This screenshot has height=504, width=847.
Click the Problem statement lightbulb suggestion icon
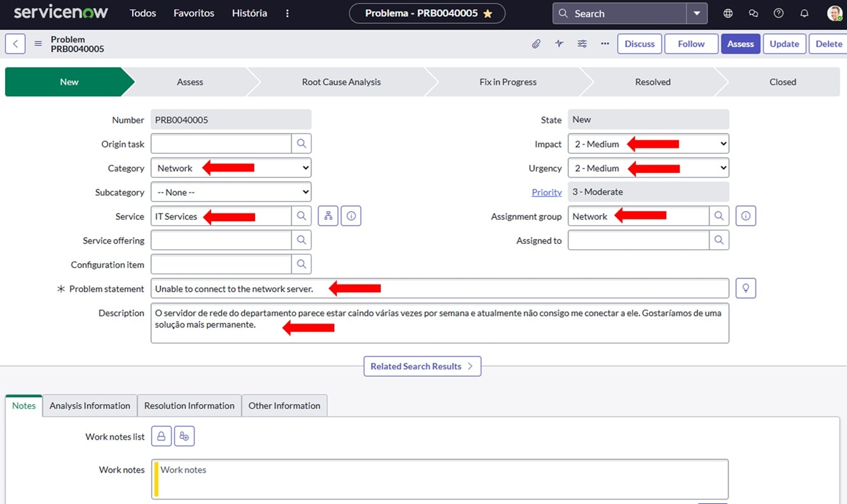click(x=745, y=289)
